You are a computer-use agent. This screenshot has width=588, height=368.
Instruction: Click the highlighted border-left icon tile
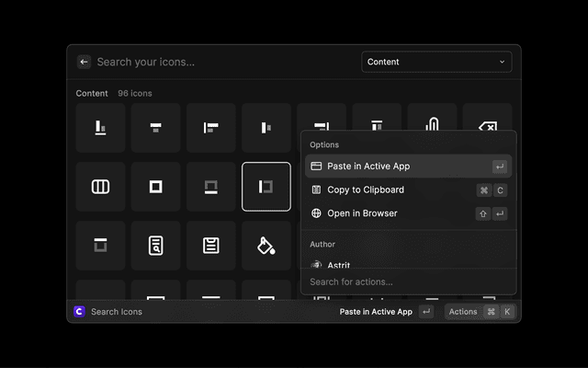[x=266, y=187]
